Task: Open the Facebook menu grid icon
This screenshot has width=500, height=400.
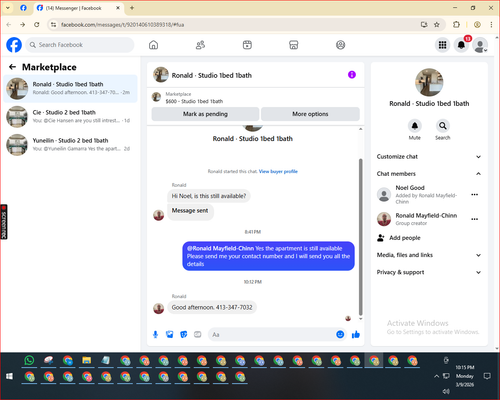Action: pos(442,45)
